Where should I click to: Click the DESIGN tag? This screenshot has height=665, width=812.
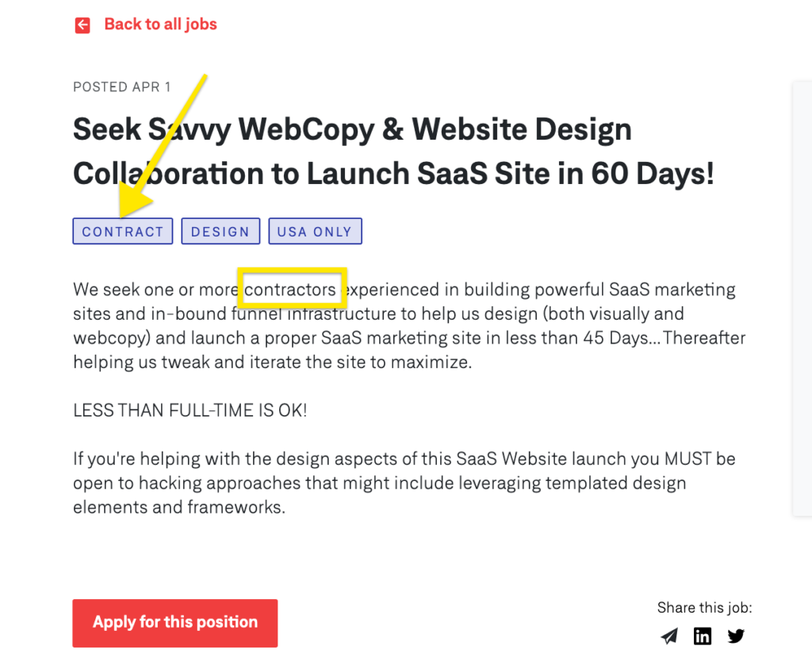(x=220, y=232)
